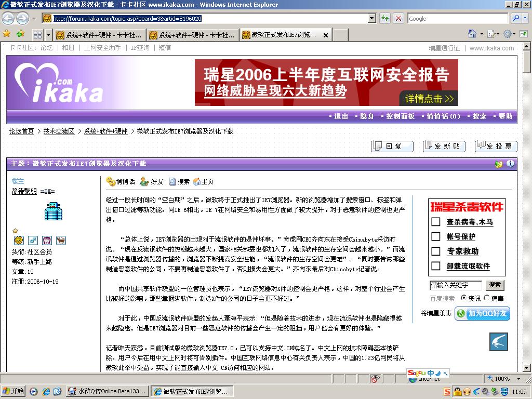Click the 发新贴 new post button
Image resolution: width=532 pixels, height=399 pixels.
444,146
